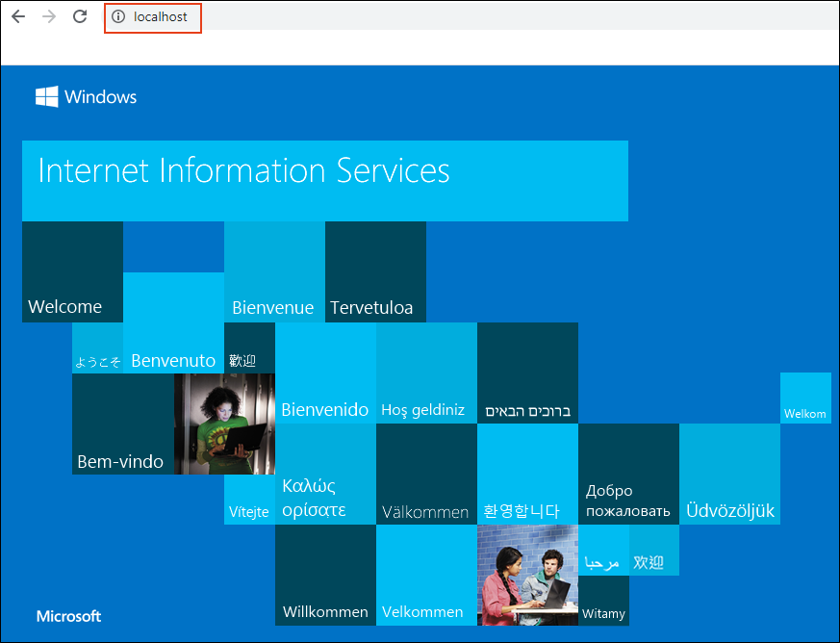Viewport: 840px width, 643px height.
Task: Click the Witamy tile
Action: click(x=603, y=601)
